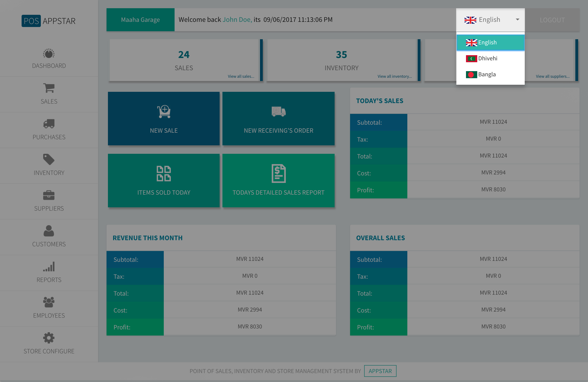Open the Dashboard gauge icon

tap(49, 54)
